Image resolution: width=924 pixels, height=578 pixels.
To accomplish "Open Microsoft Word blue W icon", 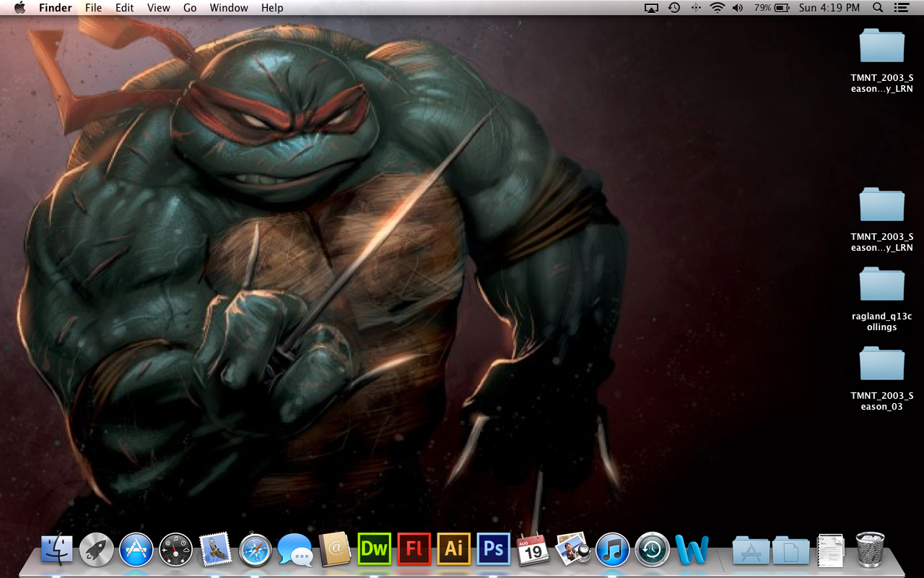I will tap(692, 551).
